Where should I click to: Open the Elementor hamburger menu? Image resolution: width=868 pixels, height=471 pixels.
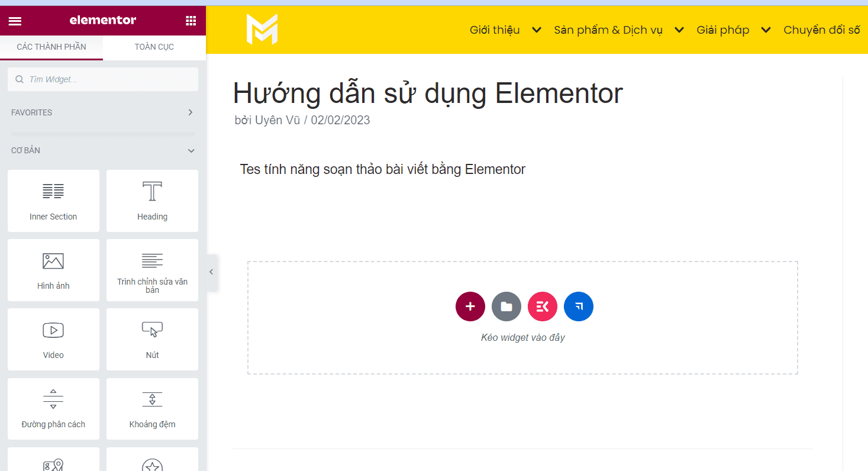tap(15, 20)
